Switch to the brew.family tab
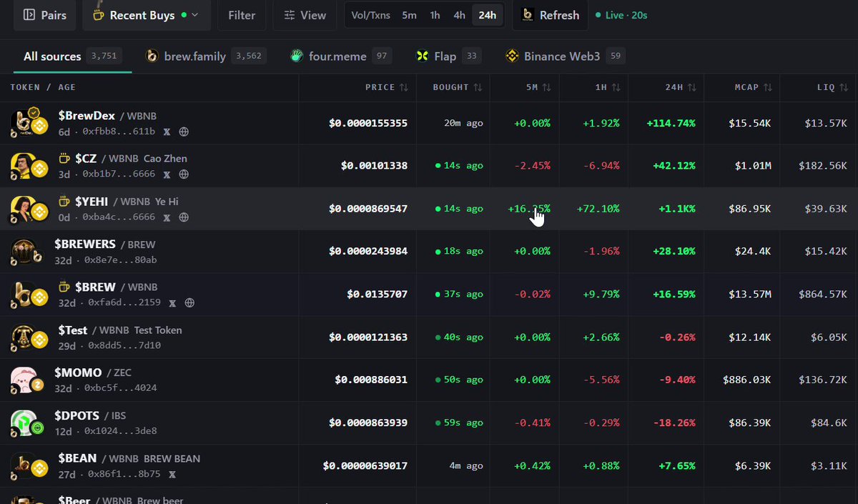 [206, 56]
